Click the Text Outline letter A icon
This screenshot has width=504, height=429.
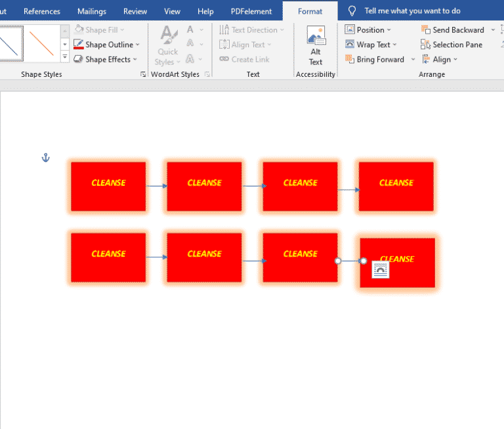pyautogui.click(x=190, y=44)
